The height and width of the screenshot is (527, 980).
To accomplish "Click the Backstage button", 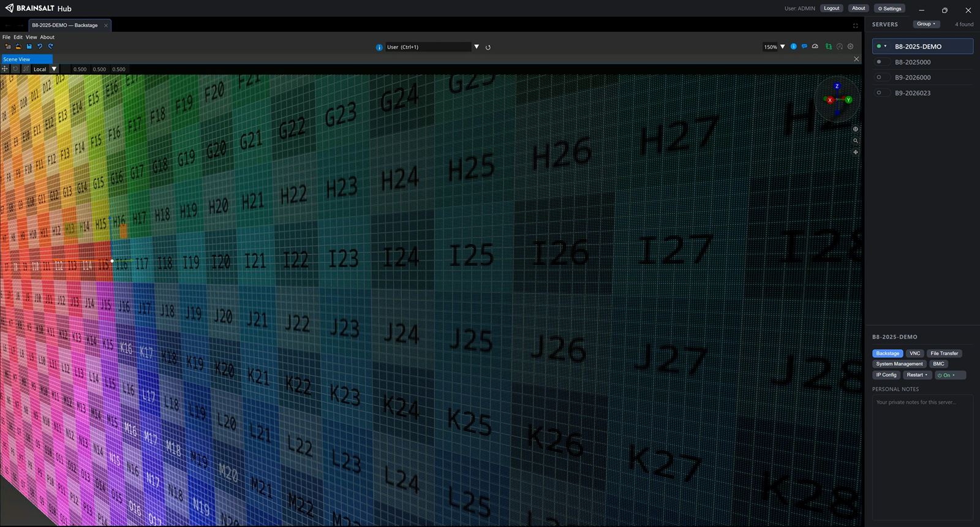I will coord(888,354).
